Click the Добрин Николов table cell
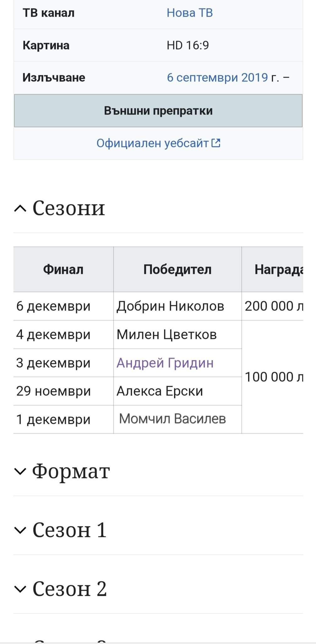Screen dimensions: 316x644 click(170, 306)
